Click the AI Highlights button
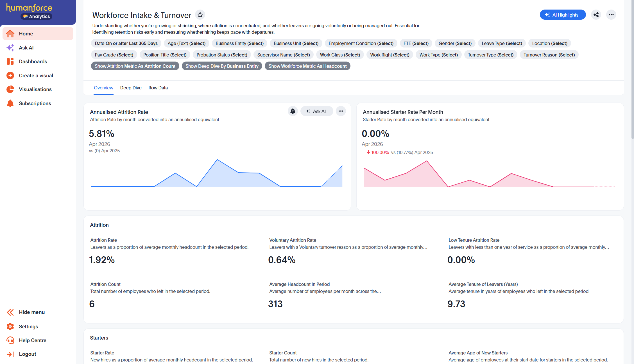634x364 pixels. coord(562,15)
